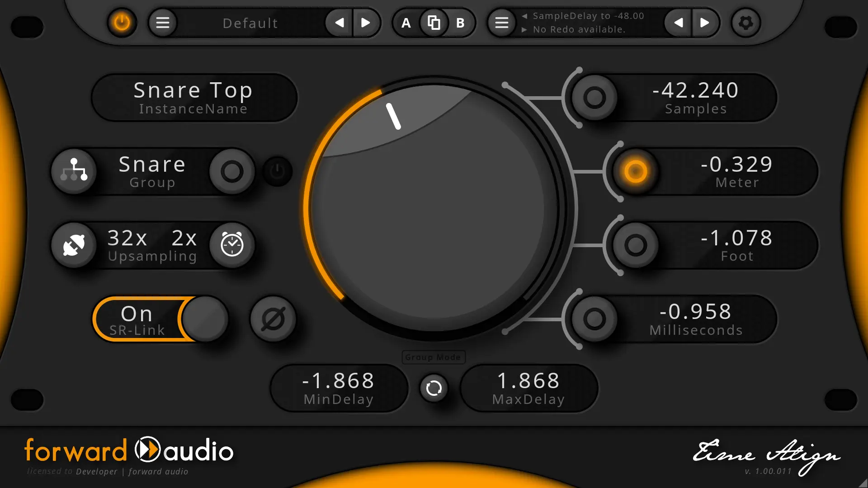This screenshot has width=868, height=488.
Task: Toggle the SR-Link On switch
Action: 160,319
